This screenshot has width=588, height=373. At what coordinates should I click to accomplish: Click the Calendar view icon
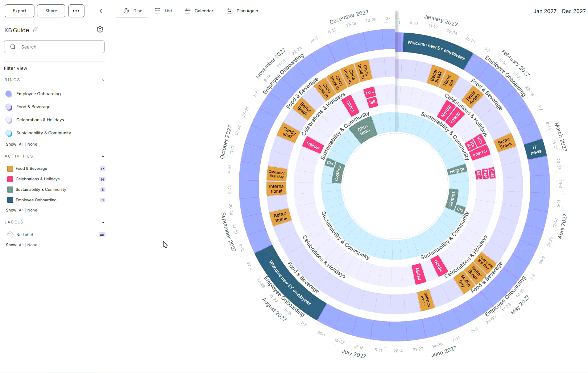click(187, 11)
